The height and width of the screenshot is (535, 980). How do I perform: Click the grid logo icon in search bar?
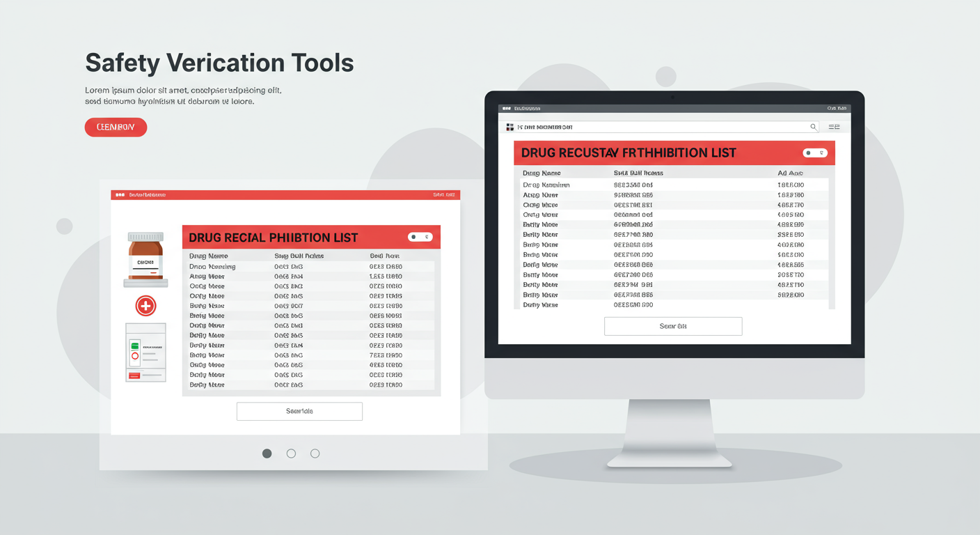pyautogui.click(x=509, y=127)
